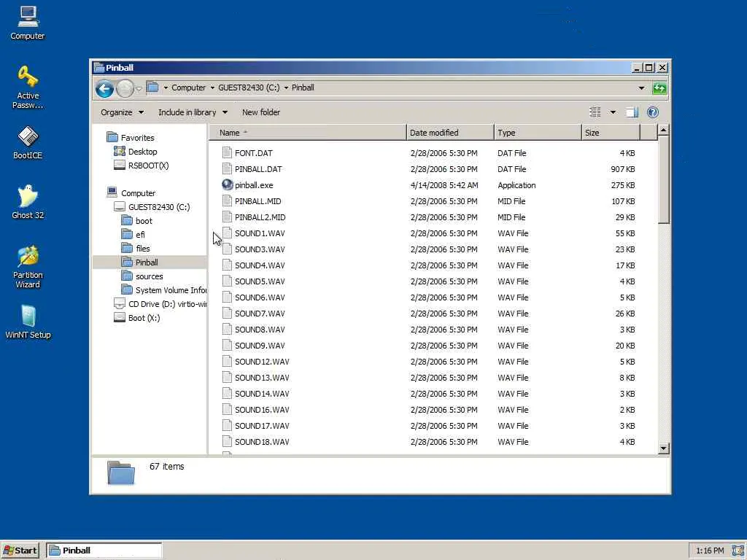Expand the arrow before Computer in address bar
The image size is (747, 560).
(166, 87)
